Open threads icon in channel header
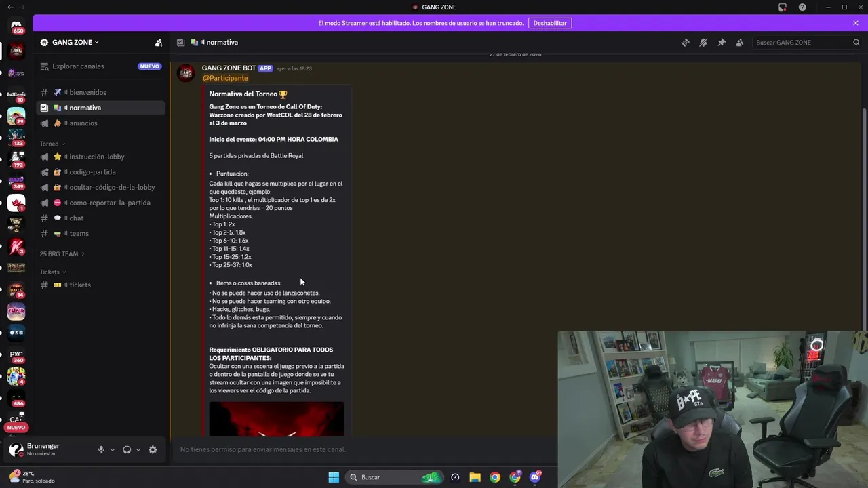 click(685, 42)
